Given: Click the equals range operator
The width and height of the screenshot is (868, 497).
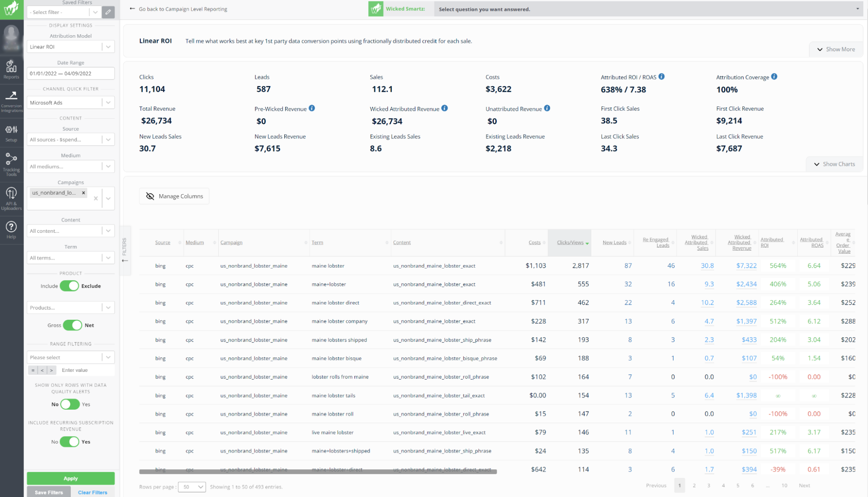Looking at the screenshot, I should pyautogui.click(x=33, y=370).
